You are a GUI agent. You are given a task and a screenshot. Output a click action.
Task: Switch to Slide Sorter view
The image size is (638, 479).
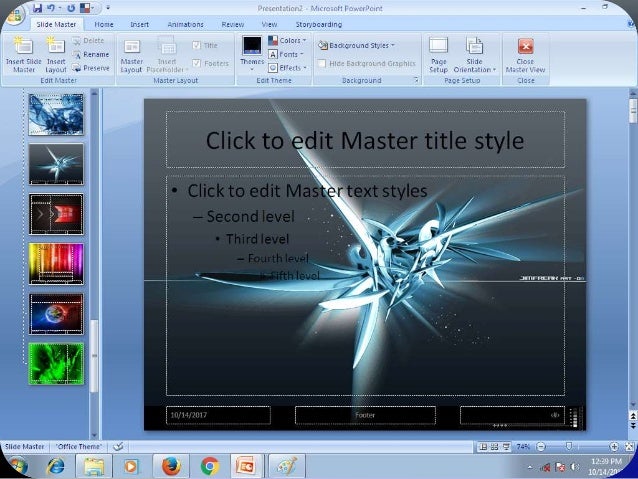click(494, 447)
